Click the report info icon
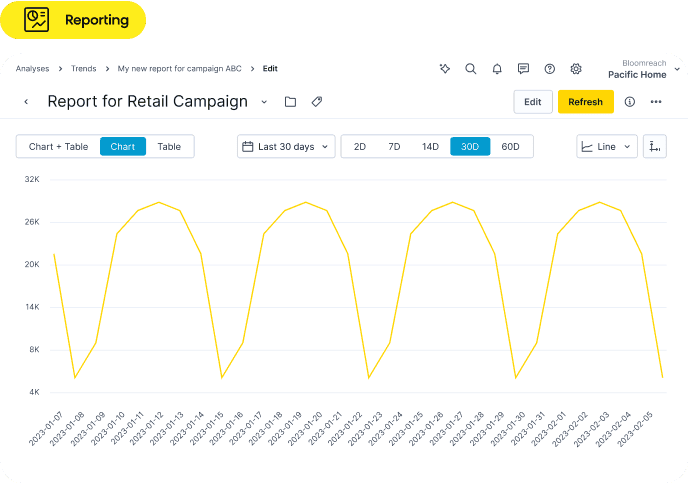688x484 pixels. pos(630,102)
